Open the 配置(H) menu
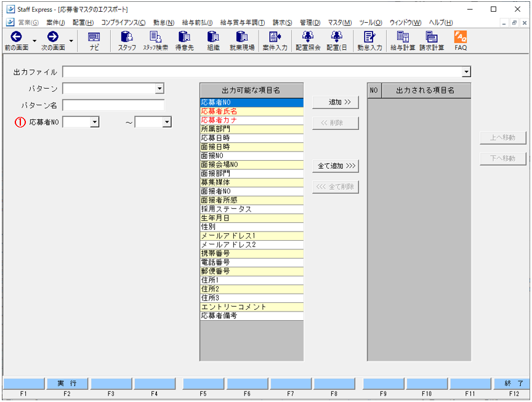Image resolution: width=532 pixels, height=402 pixels. pyautogui.click(x=83, y=23)
